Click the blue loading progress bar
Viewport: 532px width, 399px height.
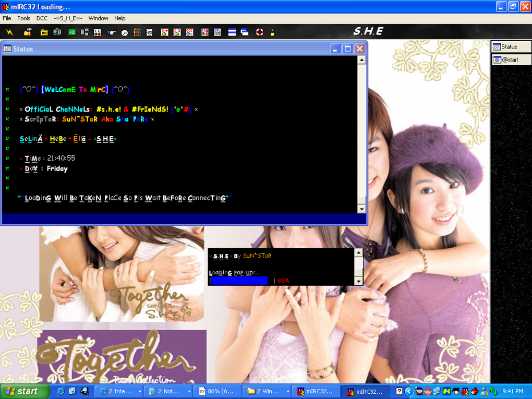(239, 281)
